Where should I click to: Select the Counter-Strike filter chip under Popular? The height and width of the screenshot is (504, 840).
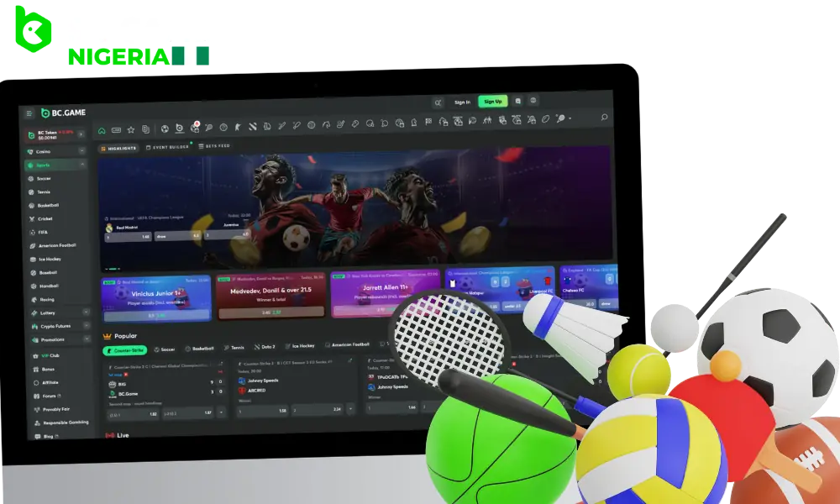pos(125,350)
